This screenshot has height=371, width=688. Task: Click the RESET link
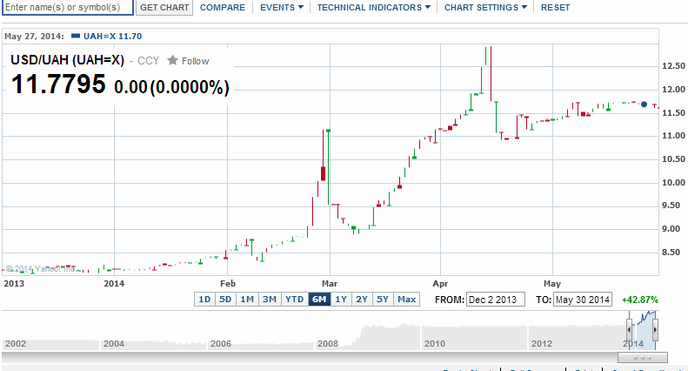tap(555, 7)
